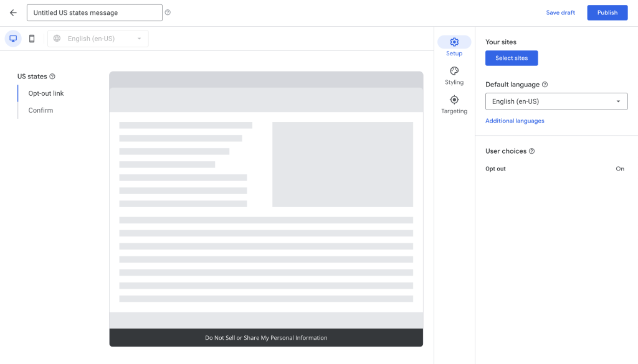The height and width of the screenshot is (364, 638).
Task: Select Confirm step
Action: pyautogui.click(x=40, y=110)
